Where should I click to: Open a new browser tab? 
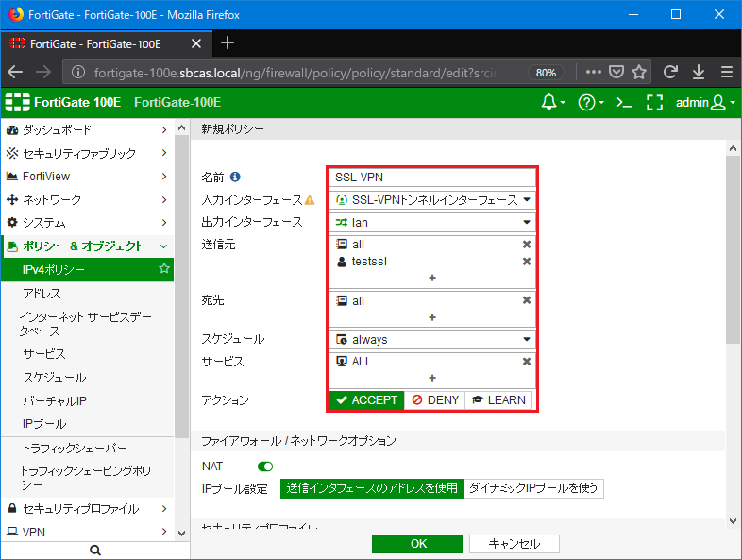(228, 43)
